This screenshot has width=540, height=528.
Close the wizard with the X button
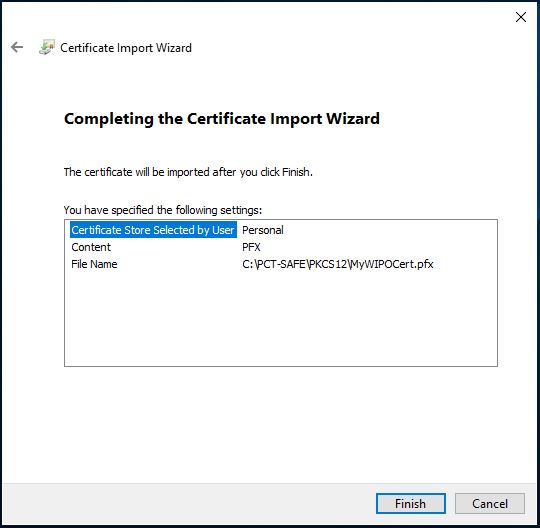pos(521,17)
